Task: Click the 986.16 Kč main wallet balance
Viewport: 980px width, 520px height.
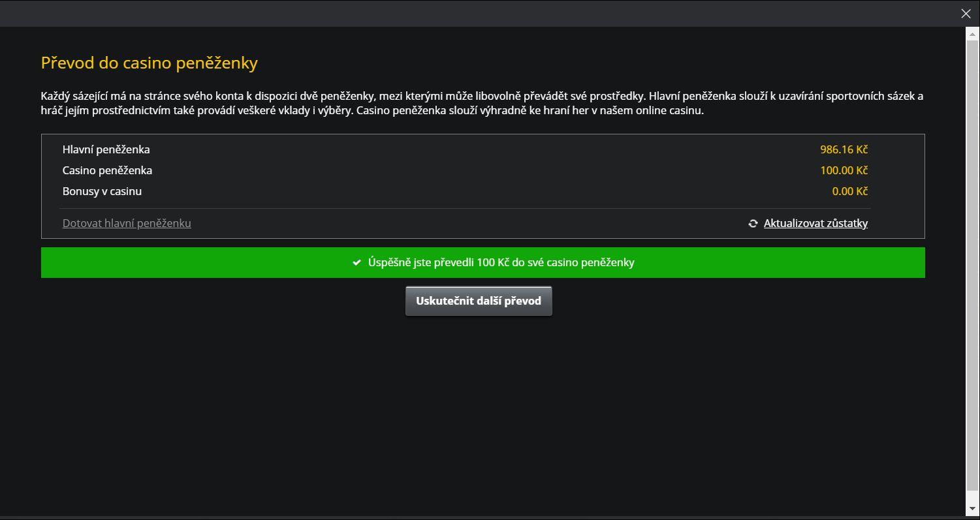Action: 844,149
